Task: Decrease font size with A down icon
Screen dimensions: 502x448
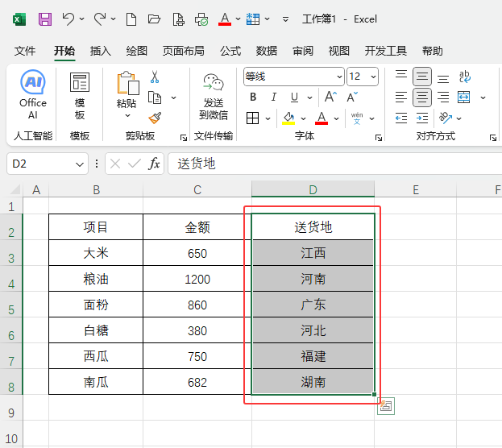Action: pyautogui.click(x=352, y=97)
